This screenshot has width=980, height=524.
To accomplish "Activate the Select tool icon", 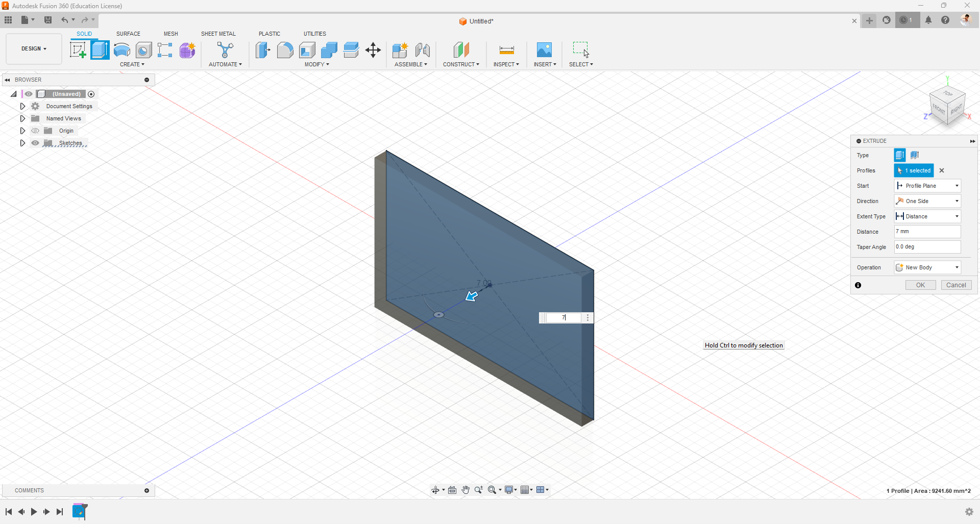I will (x=581, y=50).
